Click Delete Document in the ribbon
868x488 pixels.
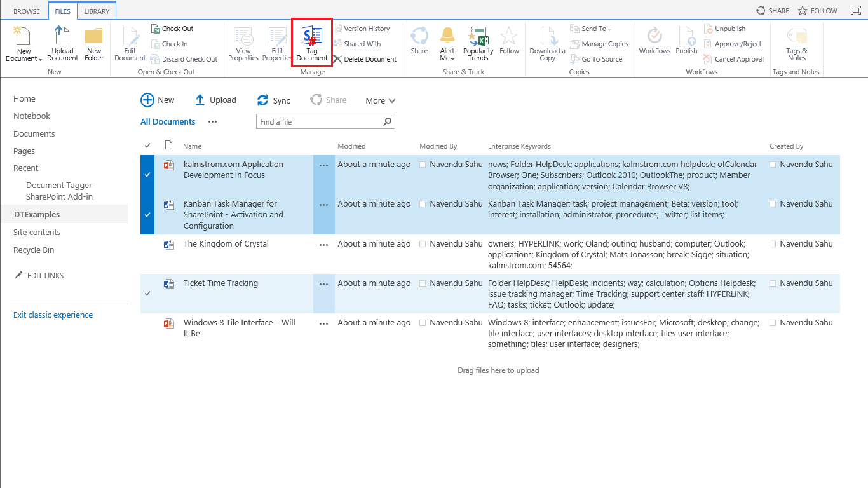point(365,59)
